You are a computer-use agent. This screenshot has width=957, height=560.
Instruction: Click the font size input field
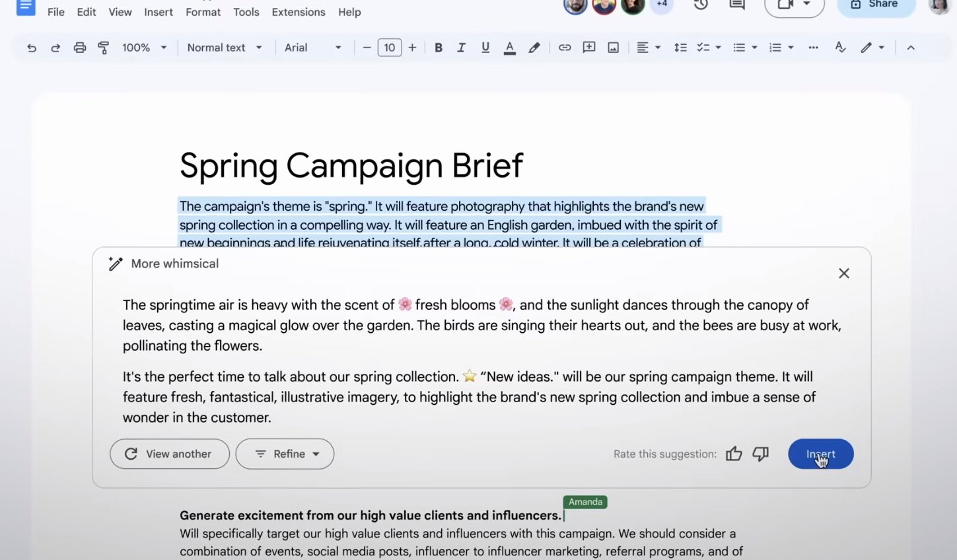pos(390,48)
